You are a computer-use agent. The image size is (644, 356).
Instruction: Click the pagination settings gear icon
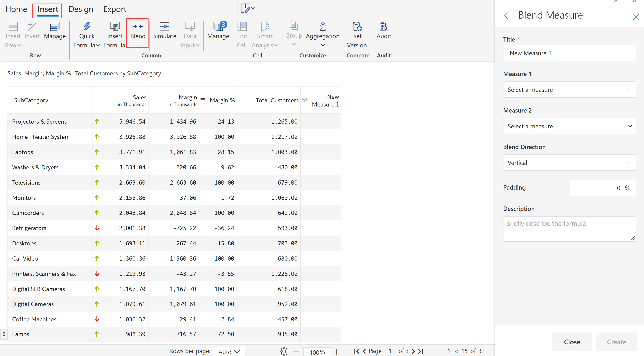[284, 351]
